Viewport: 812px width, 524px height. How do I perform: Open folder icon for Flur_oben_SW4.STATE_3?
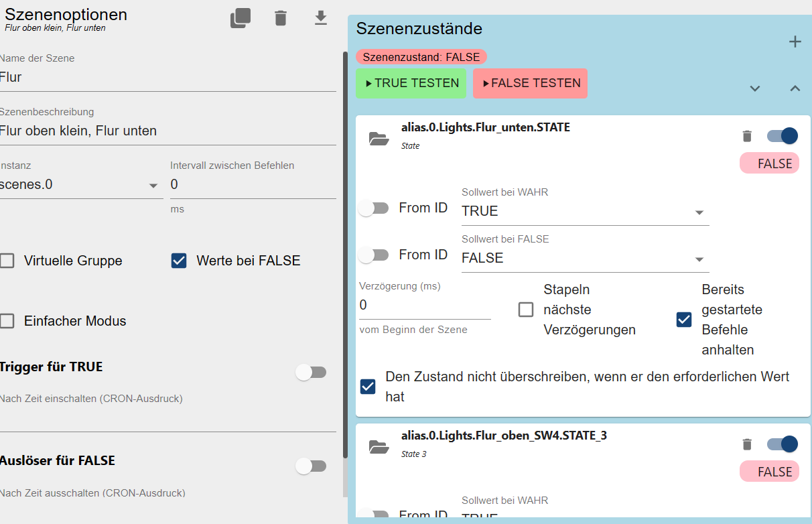[379, 447]
